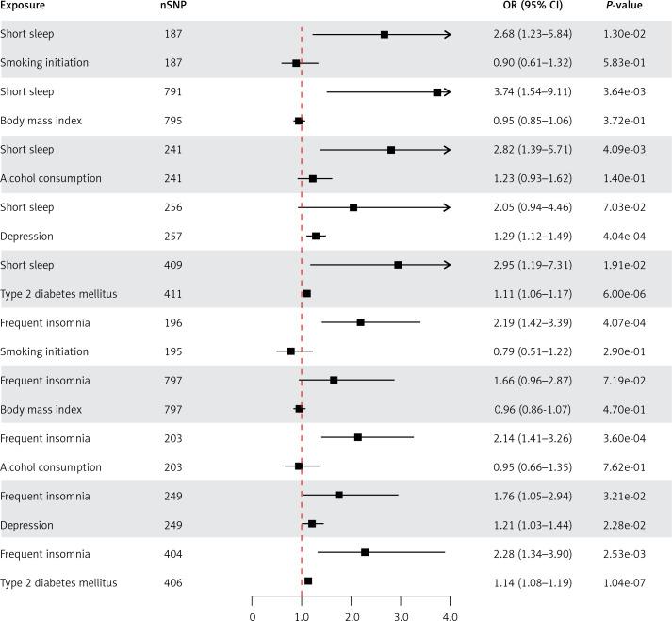Click the Depression square marker with 257 SNPs

(316, 236)
